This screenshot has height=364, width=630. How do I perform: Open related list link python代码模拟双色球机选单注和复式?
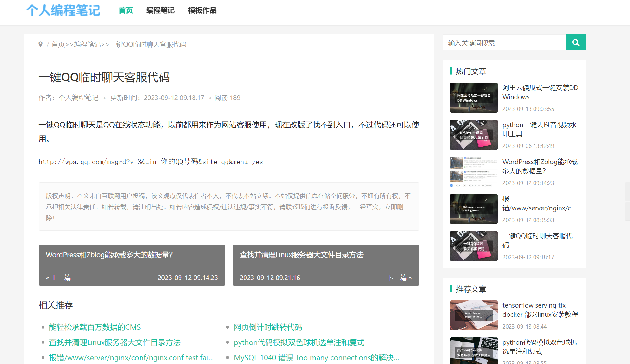pyautogui.click(x=299, y=342)
